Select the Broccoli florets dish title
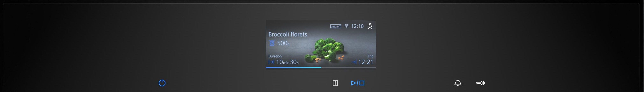This screenshot has height=92, width=644. (x=288, y=34)
